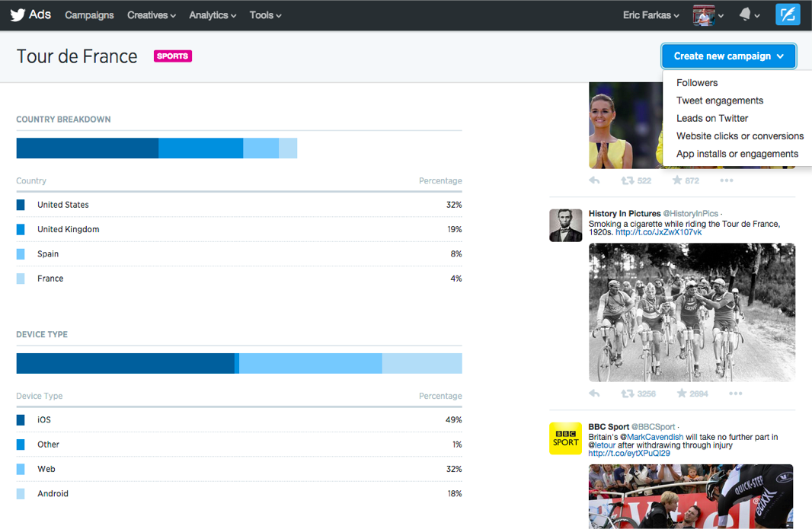Viewport: 812px width, 529px height.
Task: Open the t.co link in cigarette tweet
Action: (x=658, y=232)
